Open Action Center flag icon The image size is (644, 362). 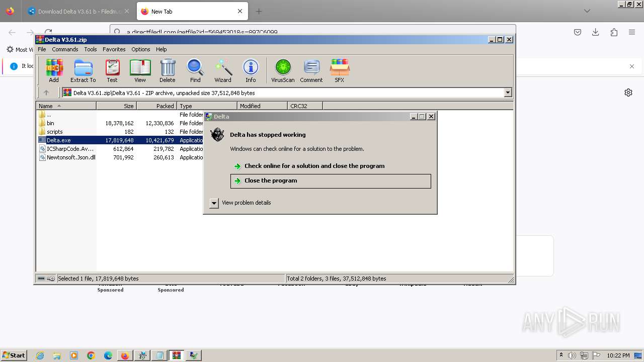tap(596, 355)
